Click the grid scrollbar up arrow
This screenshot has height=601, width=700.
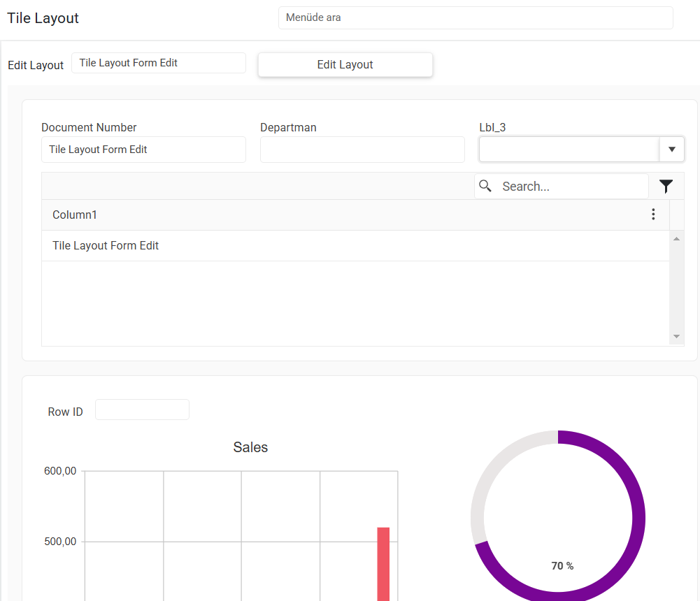point(676,239)
